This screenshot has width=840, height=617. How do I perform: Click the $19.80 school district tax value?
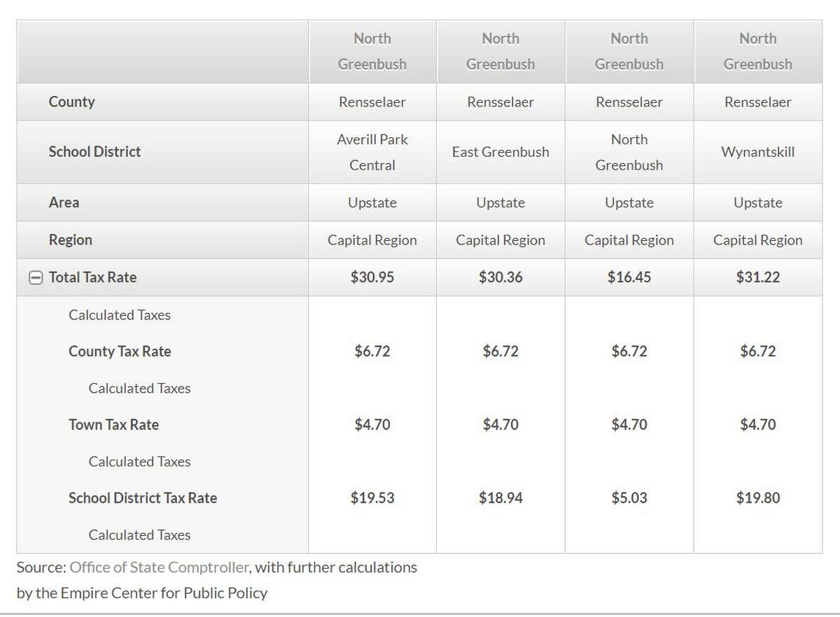(x=757, y=499)
